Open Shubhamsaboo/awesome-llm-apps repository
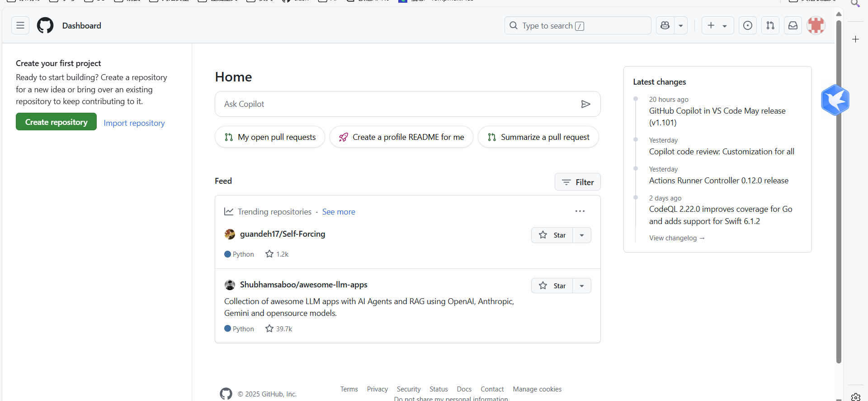868x401 pixels. click(x=304, y=285)
